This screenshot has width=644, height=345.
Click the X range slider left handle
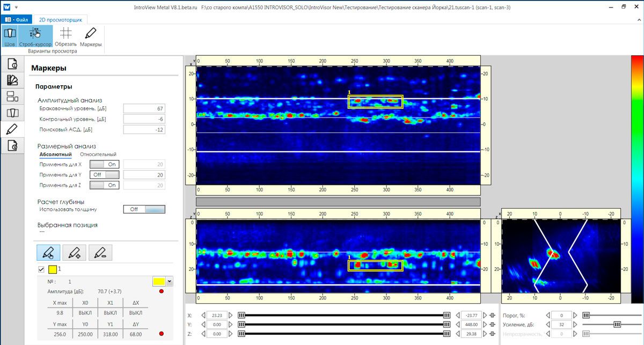(241, 315)
